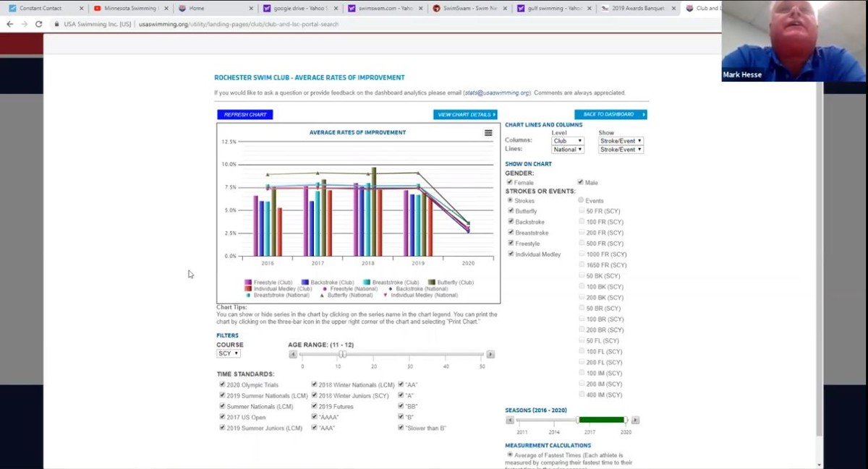Open the Columns Level dropdown
This screenshot has height=469, width=868.
567,141
